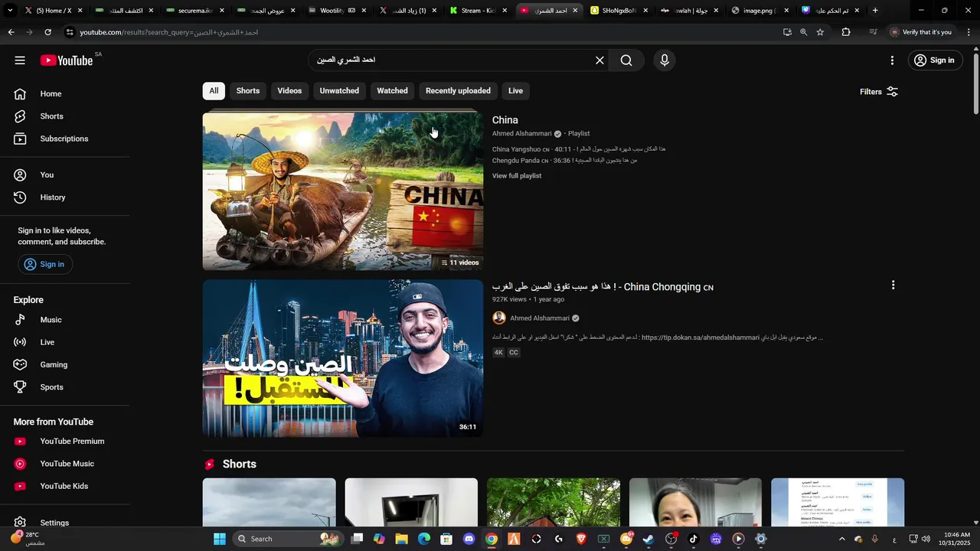Click the Chrome address bar URL
The image size is (980, 551).
pos(168,32)
